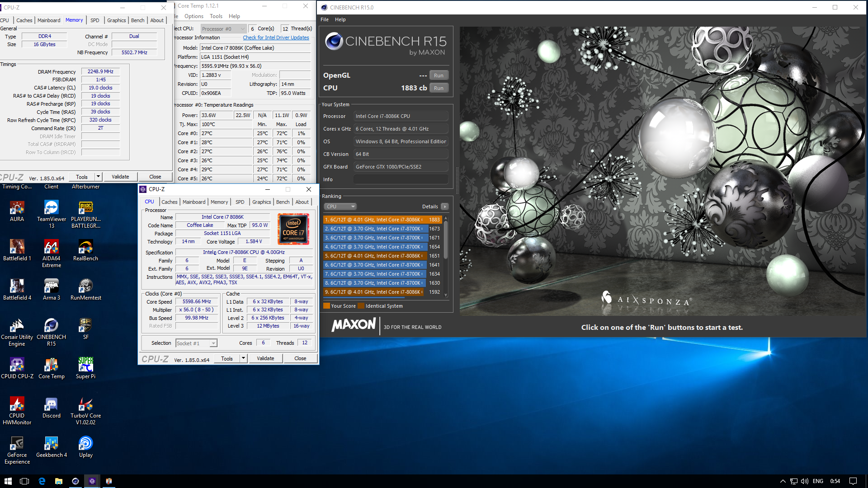This screenshot has height=488, width=868.
Task: Switch to SPD tab in front CPU-Z
Action: 240,202
